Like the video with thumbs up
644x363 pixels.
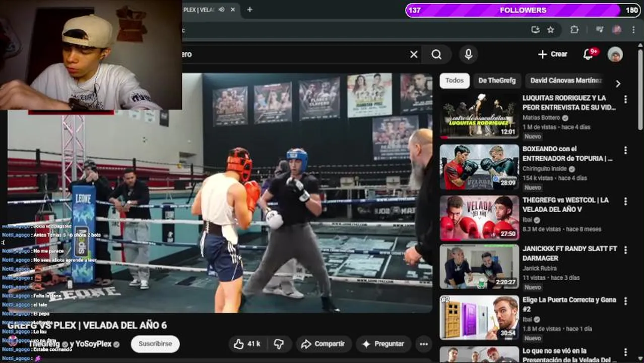point(247,344)
